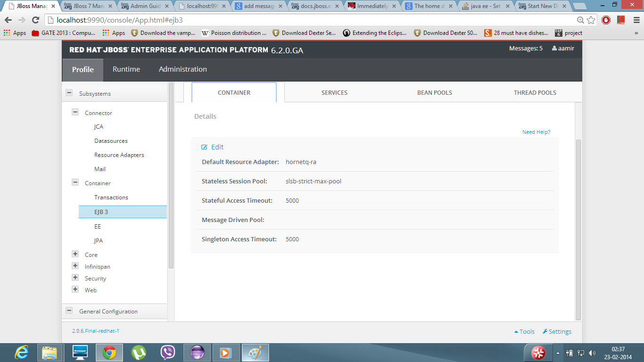Viewport: 644px width, 362px height.
Task: Open File Explorer from the taskbar
Action: [50, 353]
